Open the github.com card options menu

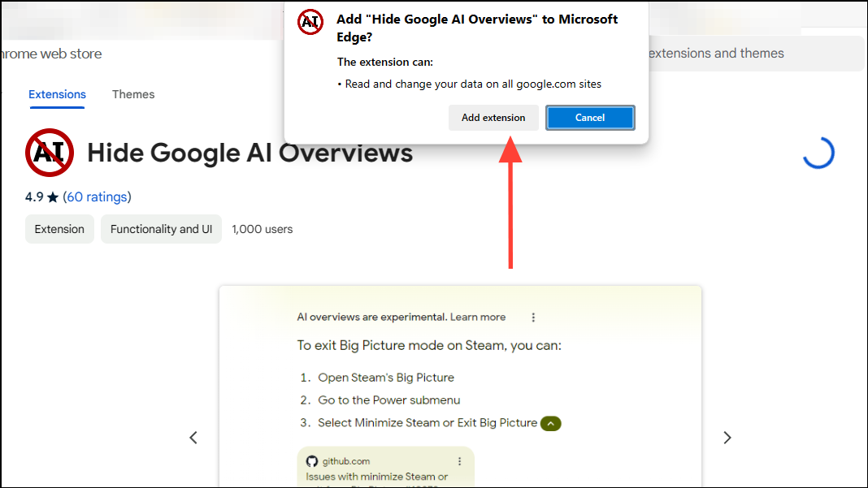pyautogui.click(x=459, y=461)
